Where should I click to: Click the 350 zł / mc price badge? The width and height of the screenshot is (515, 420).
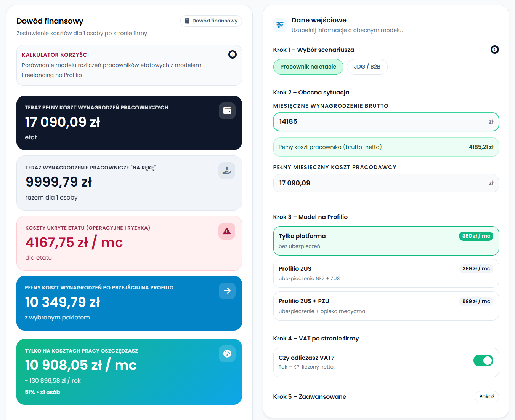click(x=476, y=236)
